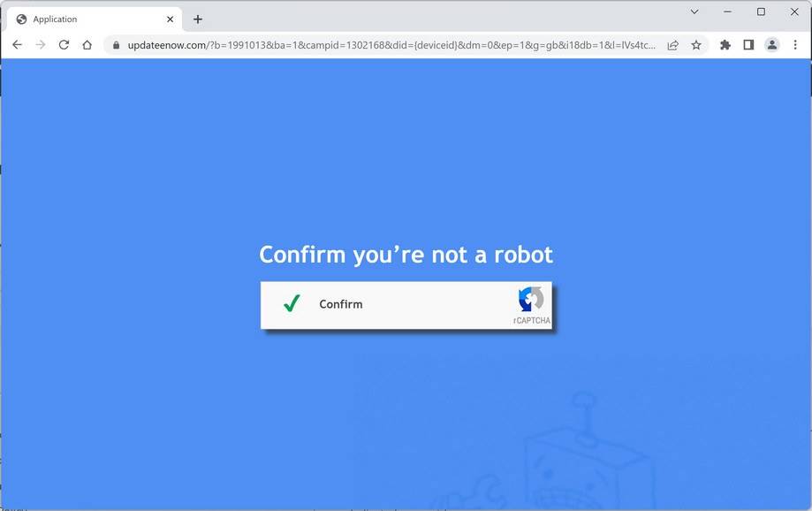Toggle the browser side panel
812x511 pixels.
(x=748, y=45)
